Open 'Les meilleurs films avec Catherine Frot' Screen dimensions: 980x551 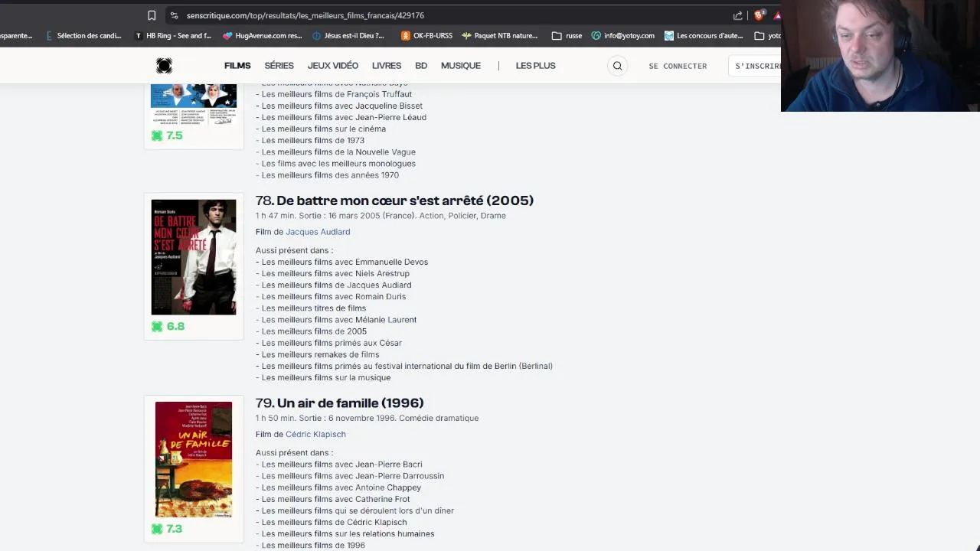[335, 499]
